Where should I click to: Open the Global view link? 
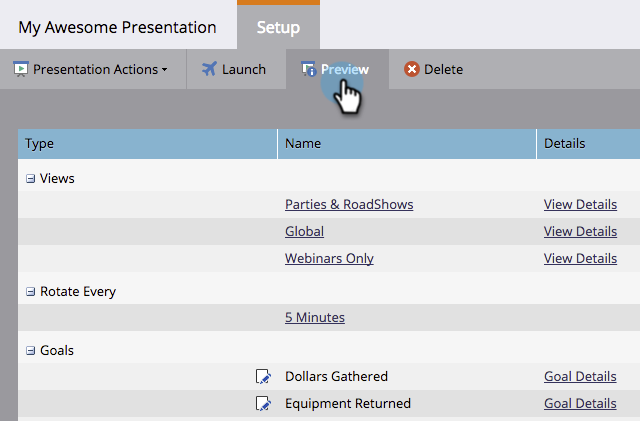pos(304,231)
